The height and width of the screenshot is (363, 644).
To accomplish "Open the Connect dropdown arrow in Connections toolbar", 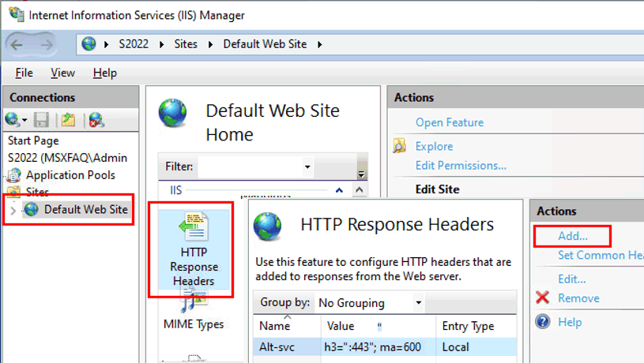I will pyautogui.click(x=24, y=120).
